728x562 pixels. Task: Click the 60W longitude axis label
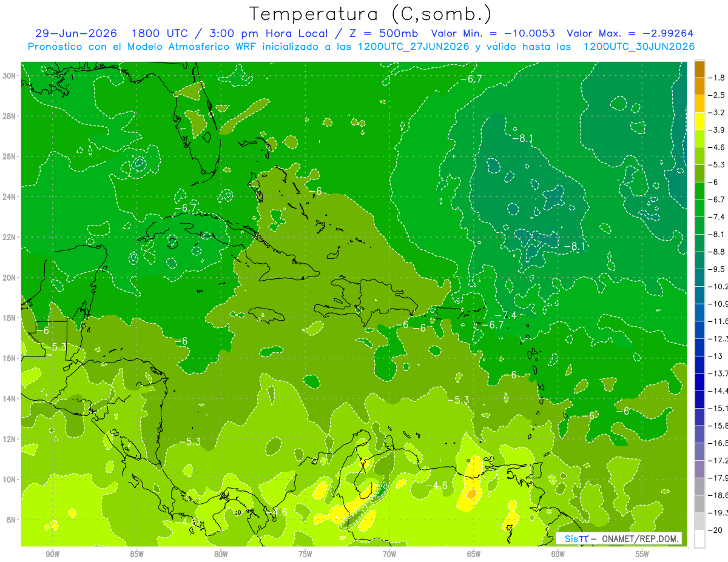[558, 554]
